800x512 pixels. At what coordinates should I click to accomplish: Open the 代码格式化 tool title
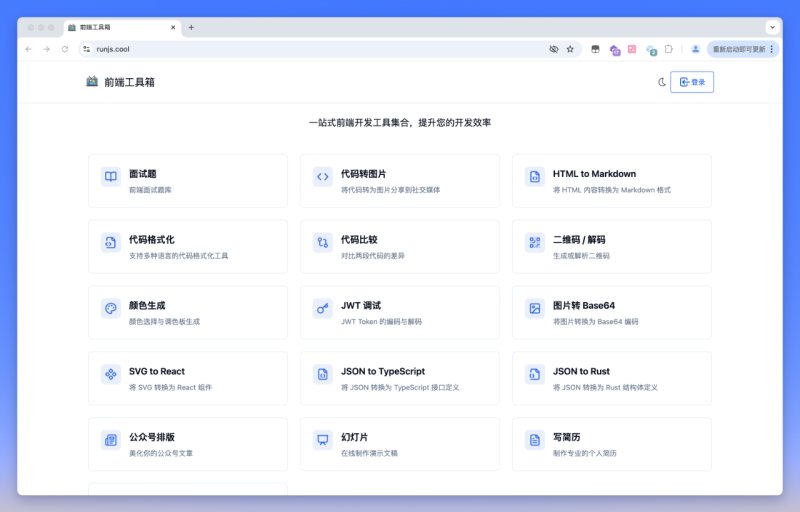pyautogui.click(x=152, y=240)
